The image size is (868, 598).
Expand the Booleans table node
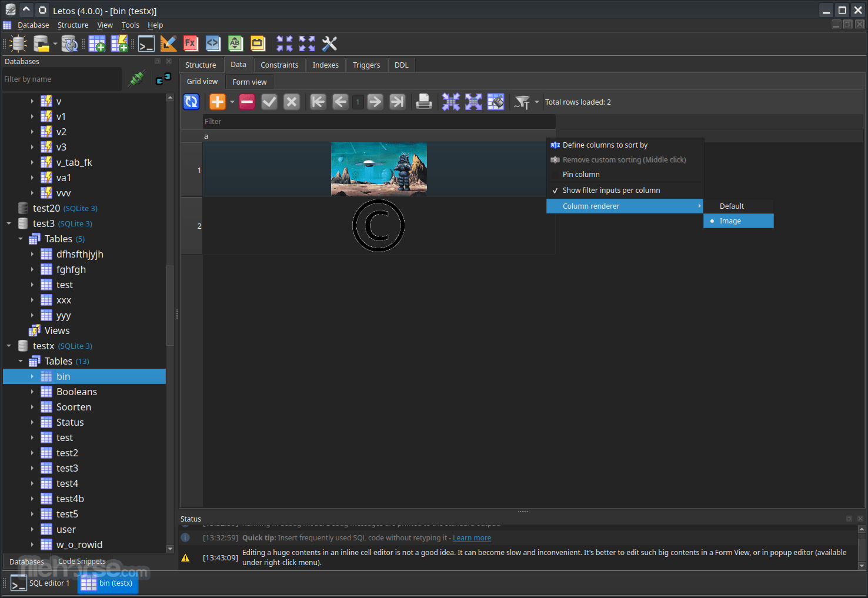pyautogui.click(x=32, y=392)
